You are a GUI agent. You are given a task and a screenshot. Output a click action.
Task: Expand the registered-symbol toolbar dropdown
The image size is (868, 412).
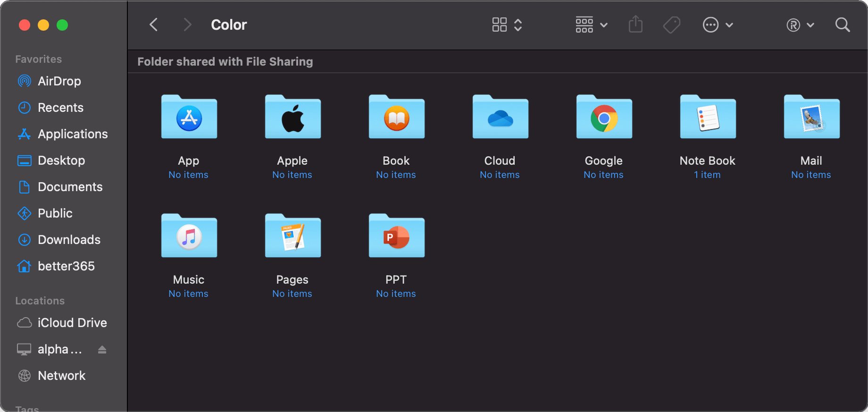(800, 25)
